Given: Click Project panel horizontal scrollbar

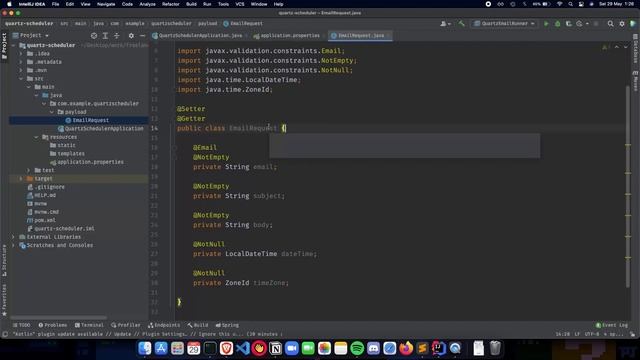Looking at the screenshot, I should [58, 317].
